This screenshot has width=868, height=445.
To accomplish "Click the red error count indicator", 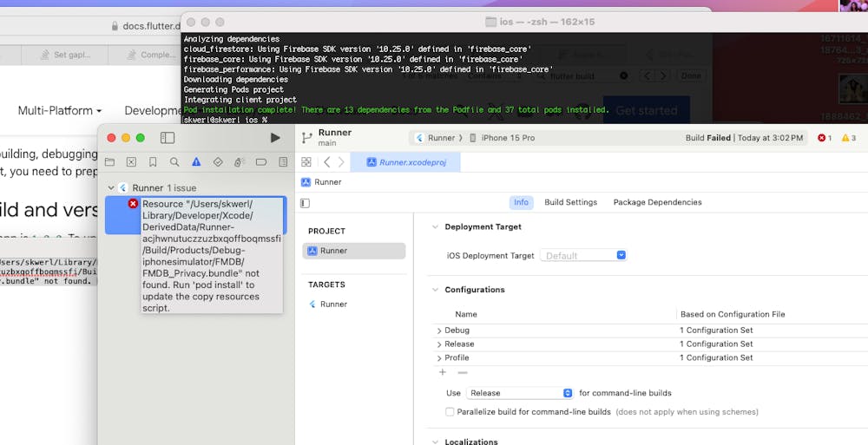I will pos(825,138).
